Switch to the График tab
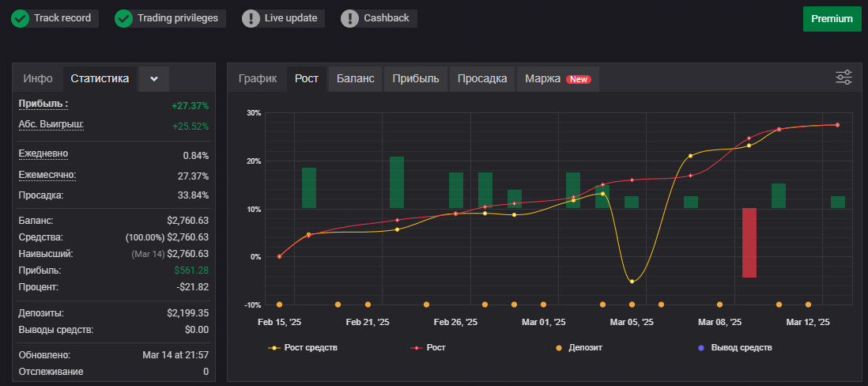The image size is (868, 386). click(258, 78)
